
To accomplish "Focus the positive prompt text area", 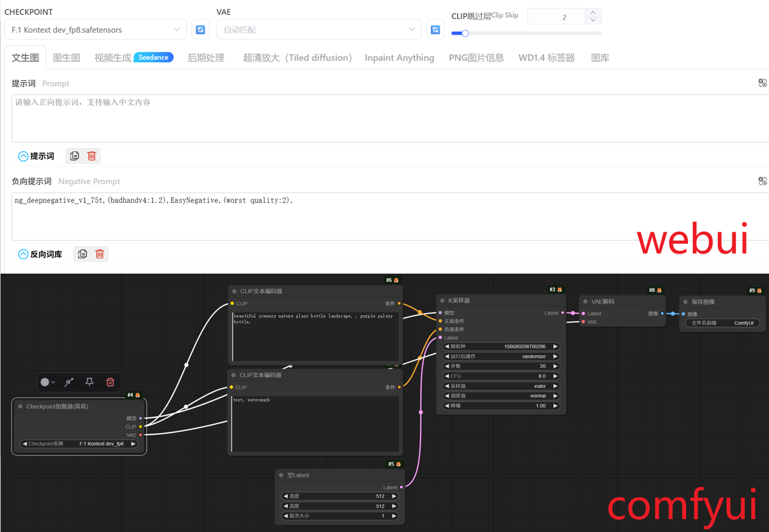I will point(390,118).
